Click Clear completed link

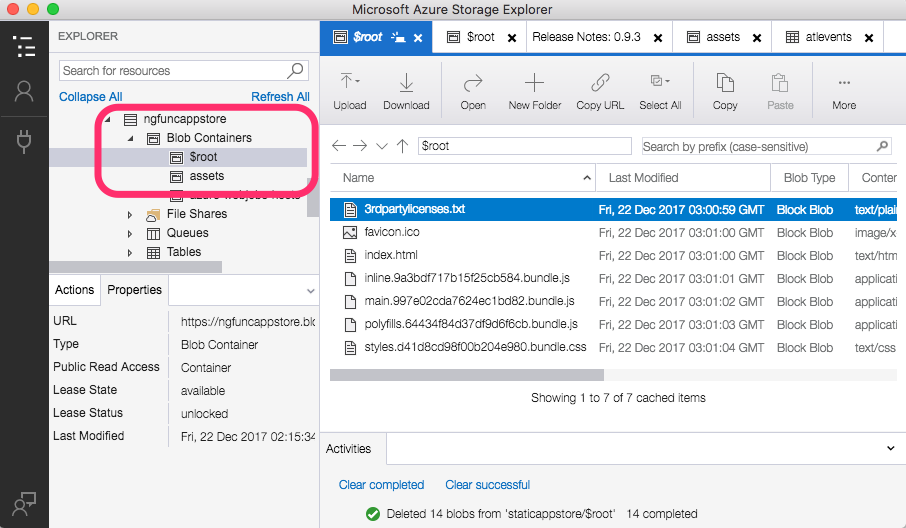(381, 485)
